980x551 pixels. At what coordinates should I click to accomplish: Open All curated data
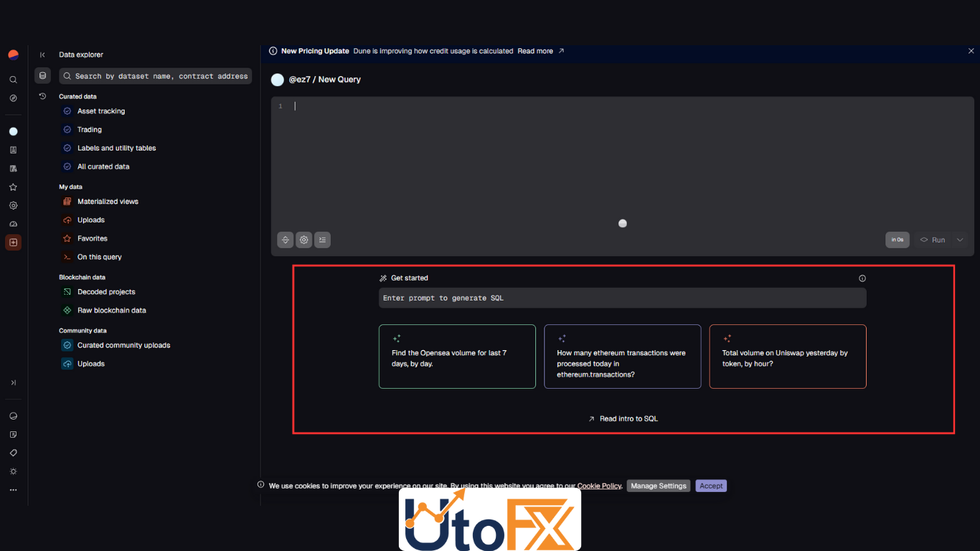click(x=103, y=166)
